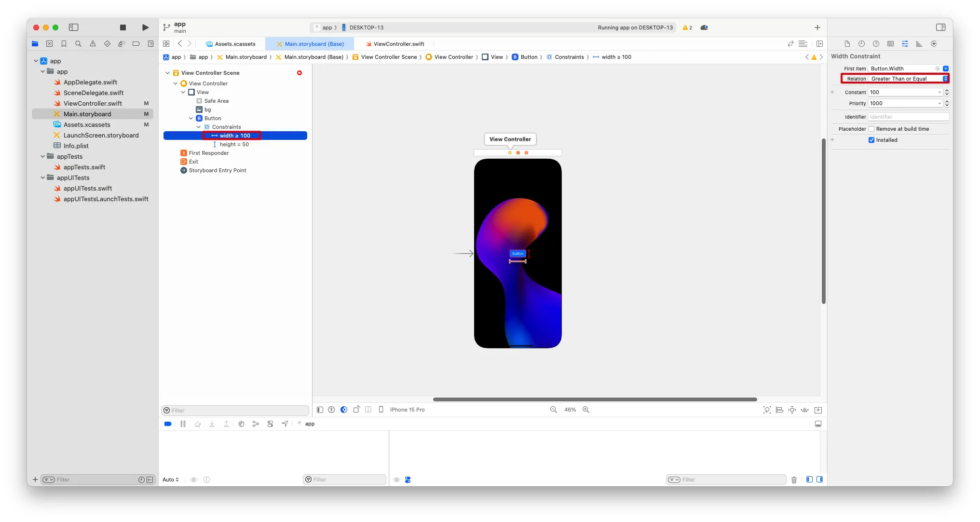Collapse the Constraints group in outline
This screenshot has height=522, width=980.
pyautogui.click(x=198, y=127)
